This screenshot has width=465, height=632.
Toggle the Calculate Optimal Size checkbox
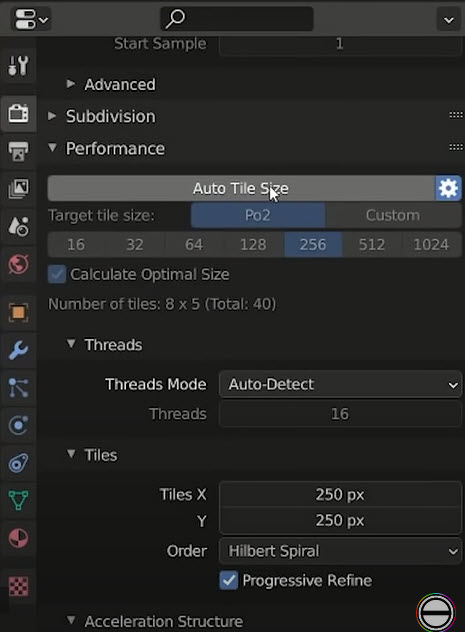[x=57, y=274]
